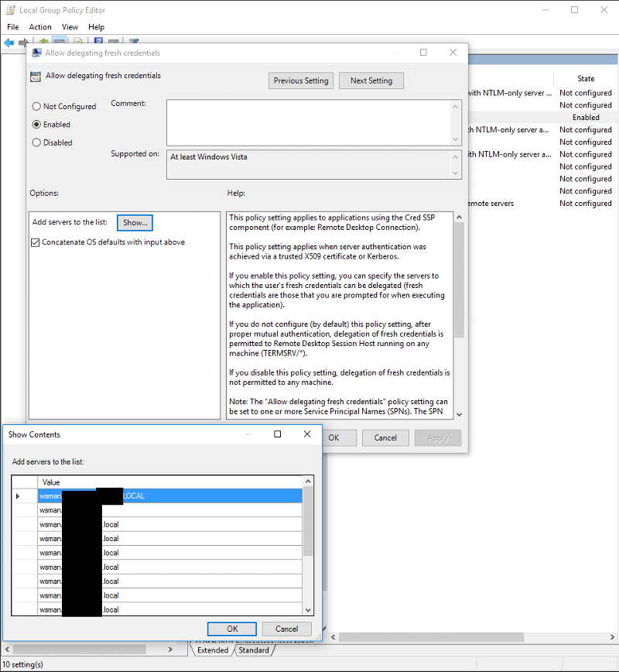Switch to the Standard tab
619x672 pixels.
pos(254,650)
